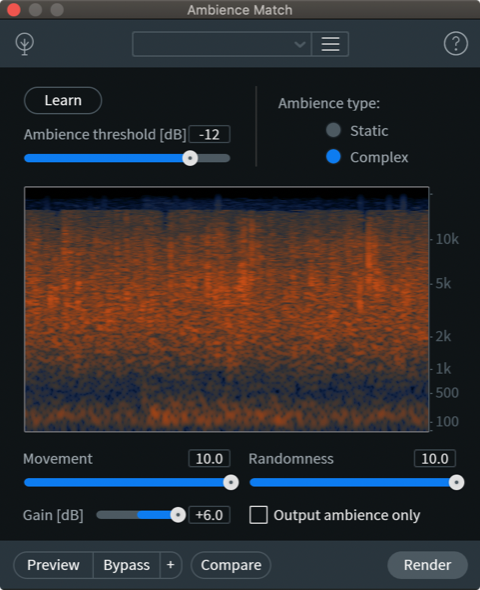The image size is (480, 590).
Task: Click the Learn button
Action: coord(63,100)
